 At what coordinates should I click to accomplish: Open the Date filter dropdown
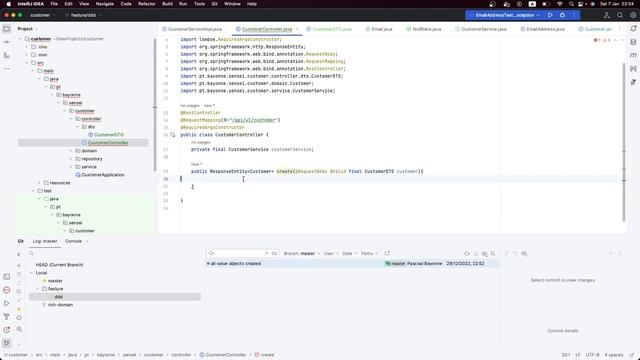(x=349, y=253)
